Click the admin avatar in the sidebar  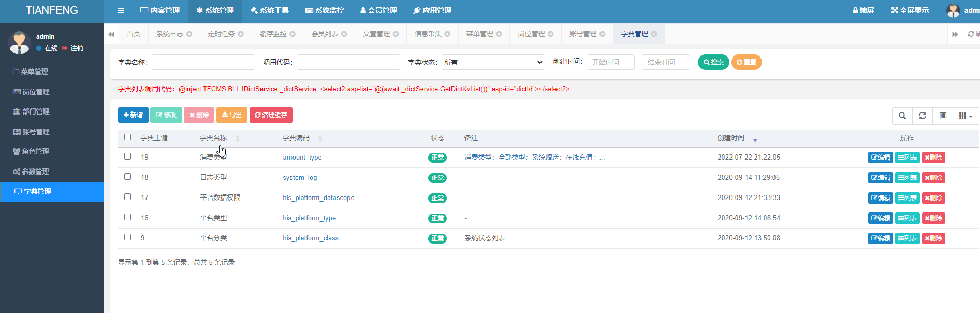pyautogui.click(x=19, y=42)
